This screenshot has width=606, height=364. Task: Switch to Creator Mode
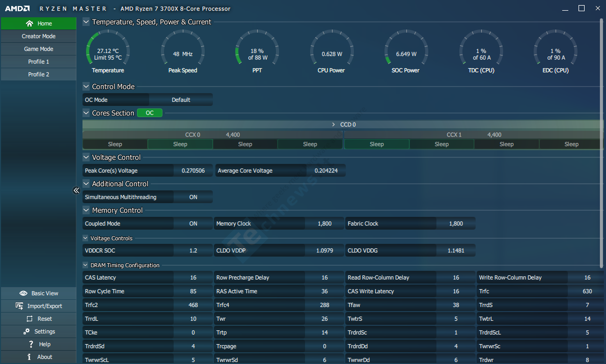pos(39,36)
